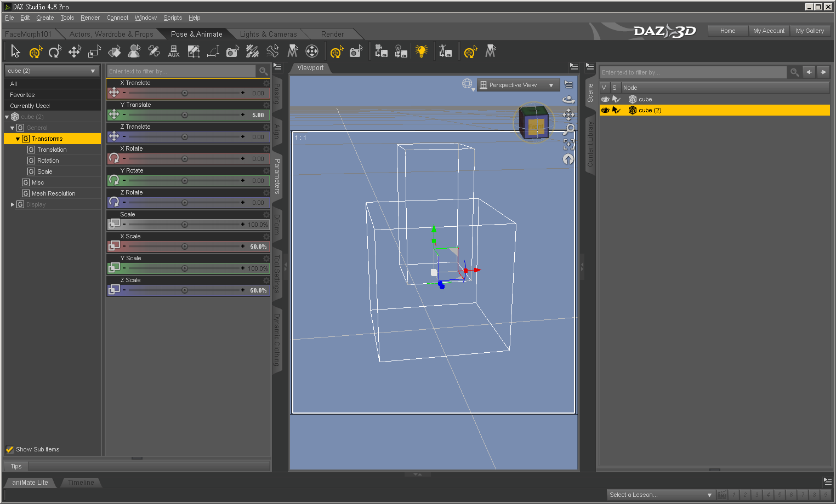Click the Y Translate slider handle
This screenshot has height=504, width=836.
tap(185, 115)
